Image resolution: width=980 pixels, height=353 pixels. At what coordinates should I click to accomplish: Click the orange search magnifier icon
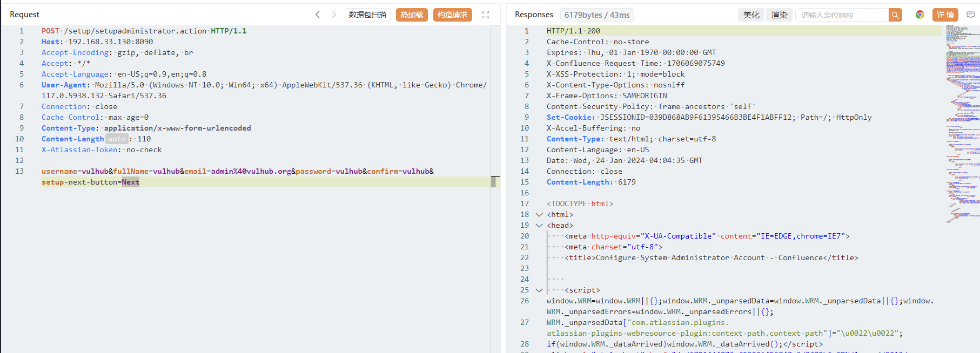click(x=895, y=15)
